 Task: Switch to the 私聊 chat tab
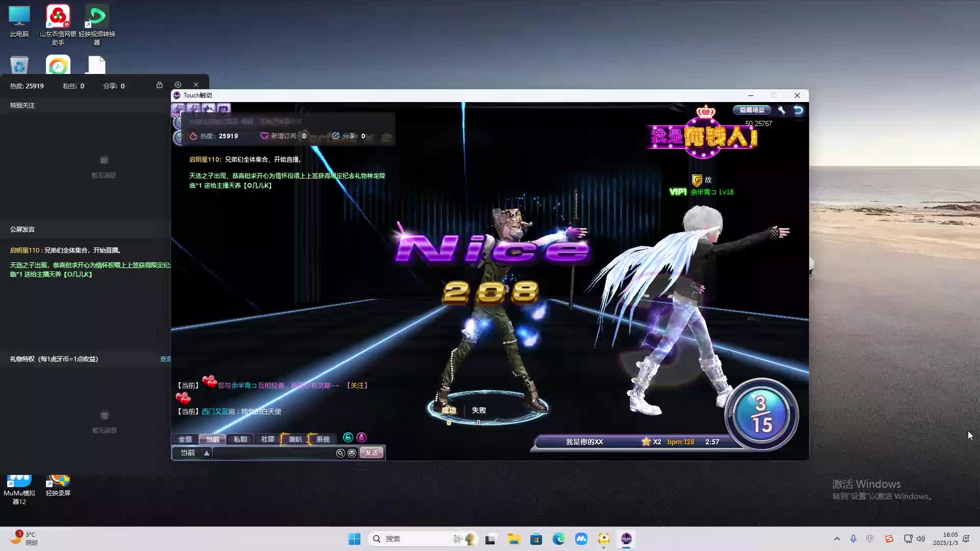click(x=240, y=439)
